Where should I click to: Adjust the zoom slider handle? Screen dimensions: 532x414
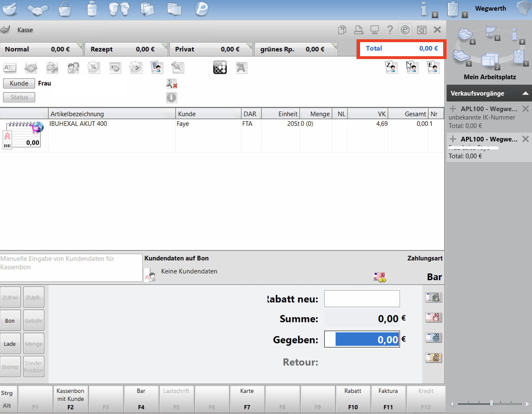click(491, 403)
